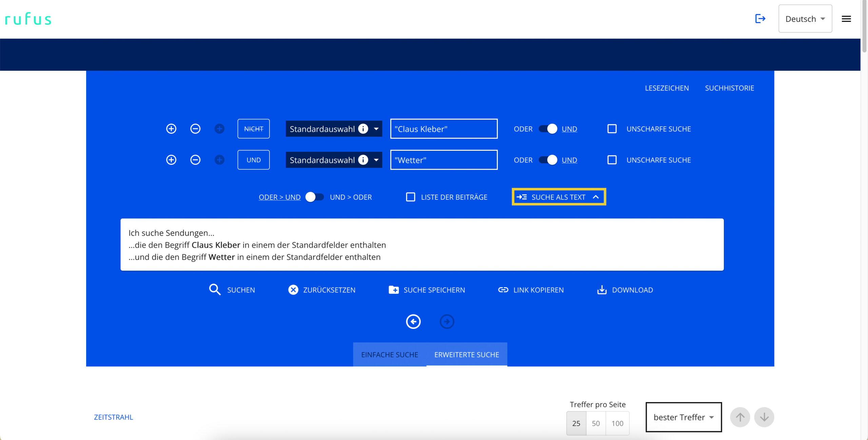Open the SUCHHISTORIE menu item
The width and height of the screenshot is (868, 440).
click(729, 88)
